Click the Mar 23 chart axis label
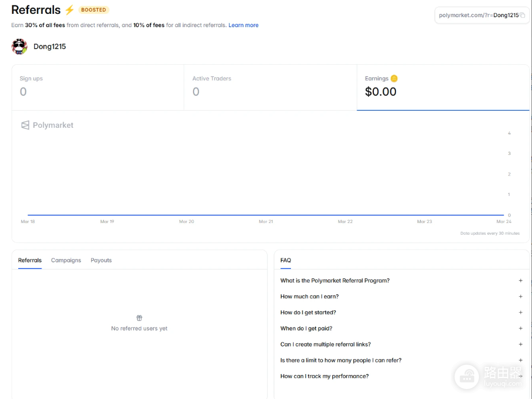Screen dimensions: 532x399 (x=425, y=221)
